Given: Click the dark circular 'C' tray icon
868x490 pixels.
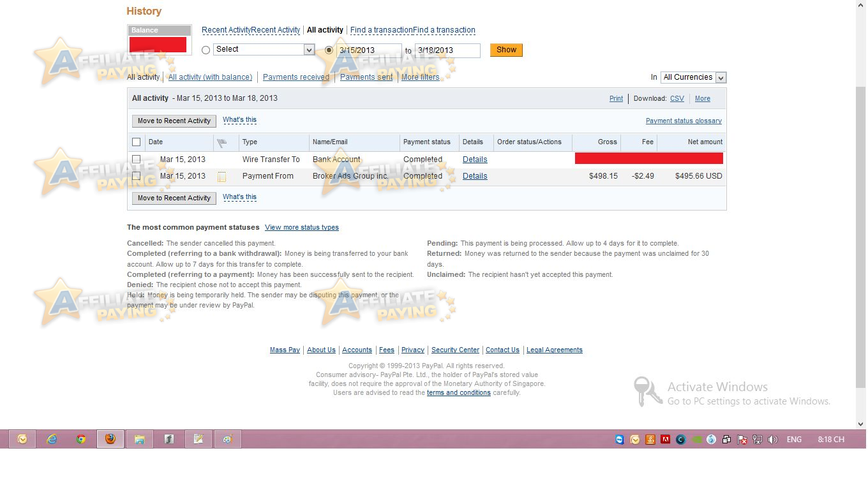Looking at the screenshot, I should 681,440.
